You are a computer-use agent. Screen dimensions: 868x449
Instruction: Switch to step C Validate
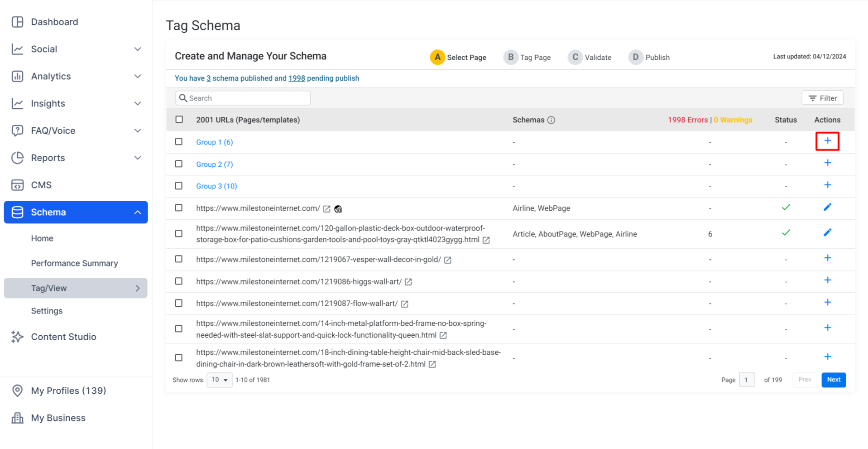[590, 58]
